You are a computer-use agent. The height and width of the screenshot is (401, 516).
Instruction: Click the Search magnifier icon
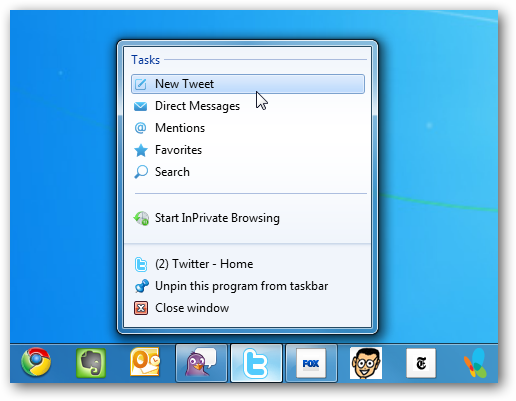(x=141, y=172)
